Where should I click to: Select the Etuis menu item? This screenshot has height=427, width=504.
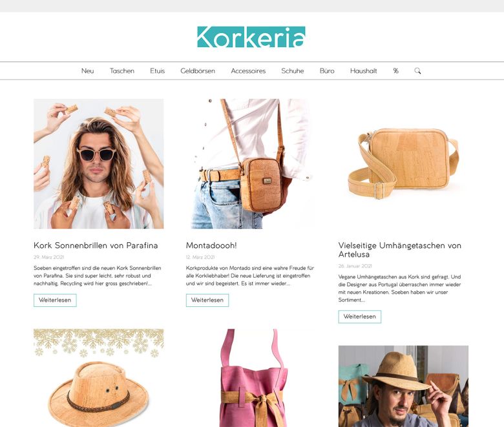pos(157,70)
